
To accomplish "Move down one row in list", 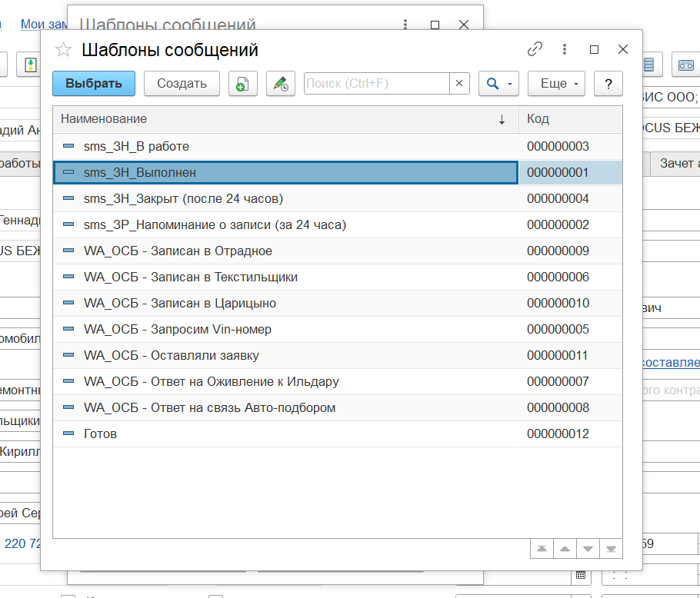I will tap(588, 549).
